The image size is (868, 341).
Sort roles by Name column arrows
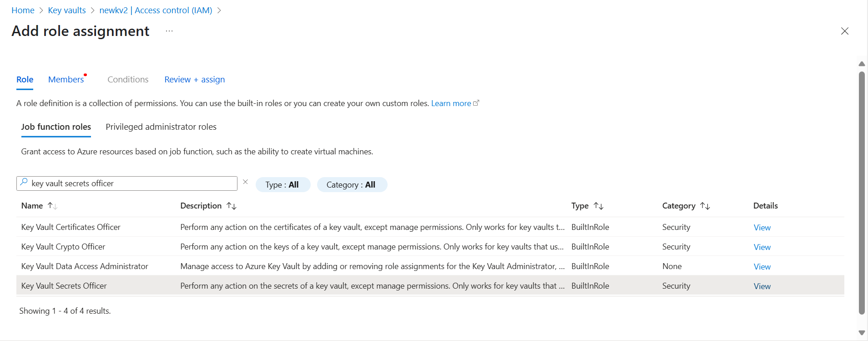point(52,206)
